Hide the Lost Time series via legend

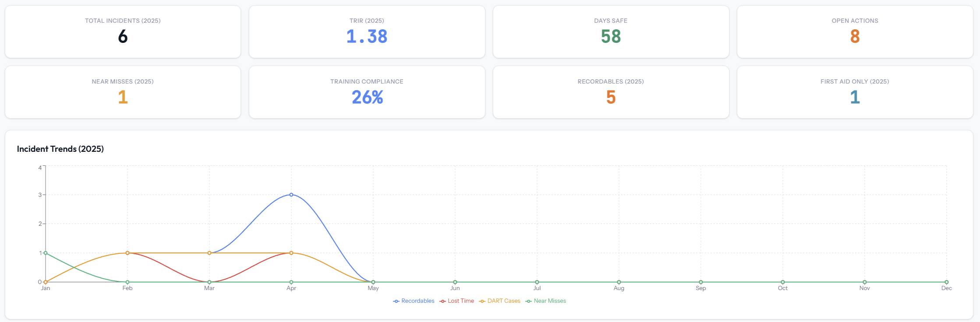coord(457,301)
